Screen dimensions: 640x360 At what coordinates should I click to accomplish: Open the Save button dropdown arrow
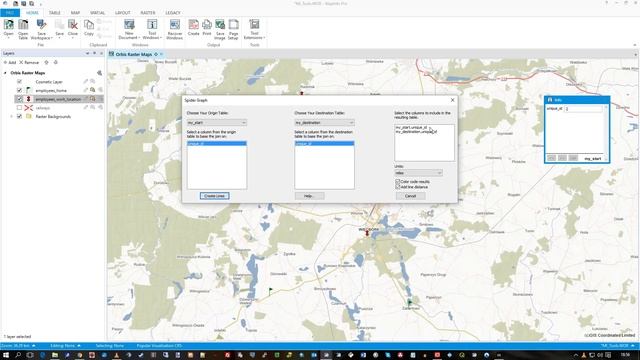tap(60, 38)
